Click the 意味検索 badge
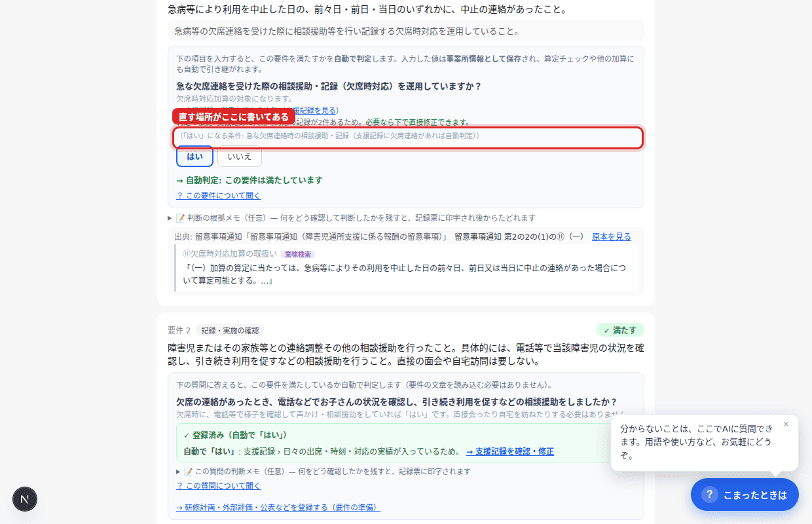Viewport: 812px width, 524px height. tap(298, 254)
